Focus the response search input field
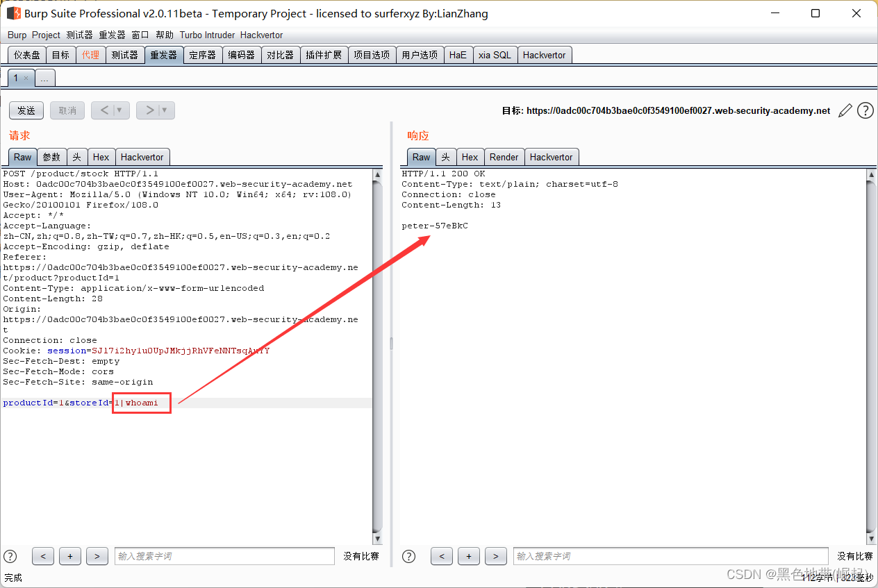The image size is (878, 588). click(x=671, y=556)
